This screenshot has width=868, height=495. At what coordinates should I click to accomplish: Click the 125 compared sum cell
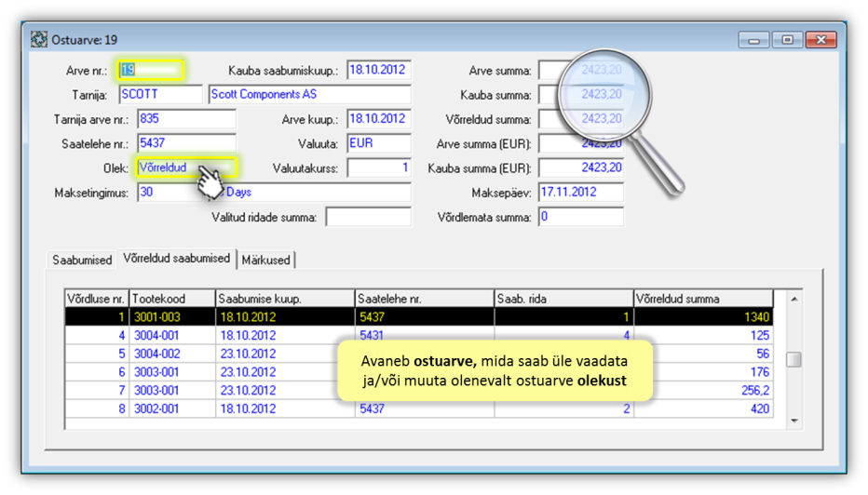pyautogui.click(x=703, y=335)
